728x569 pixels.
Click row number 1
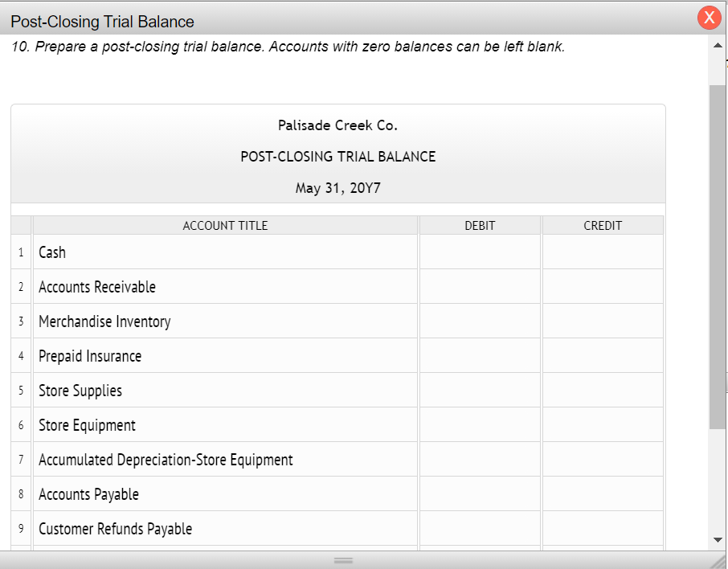coord(21,252)
